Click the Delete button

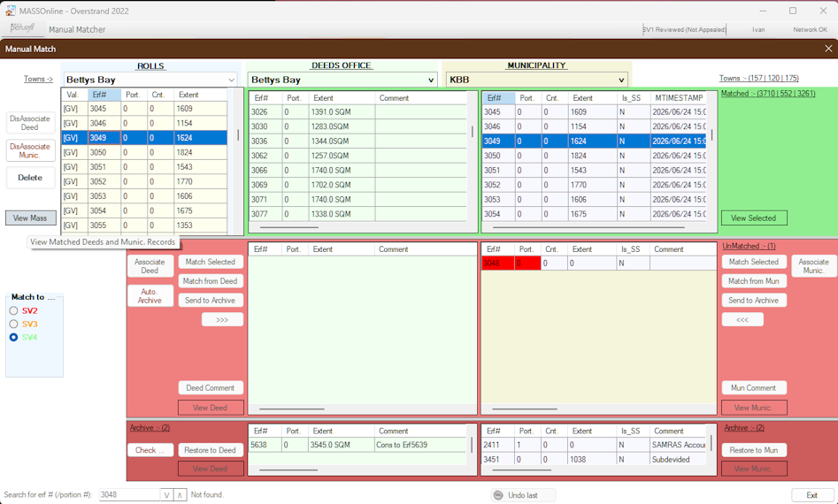coord(30,178)
